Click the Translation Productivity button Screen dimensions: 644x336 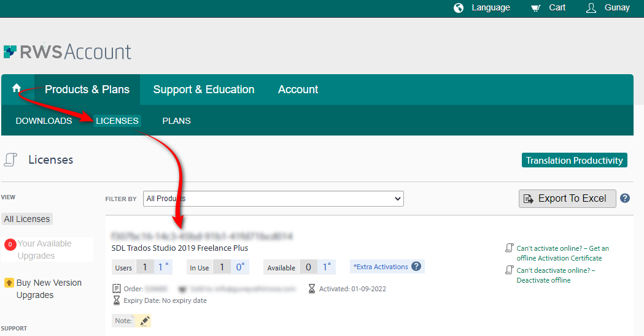(574, 161)
